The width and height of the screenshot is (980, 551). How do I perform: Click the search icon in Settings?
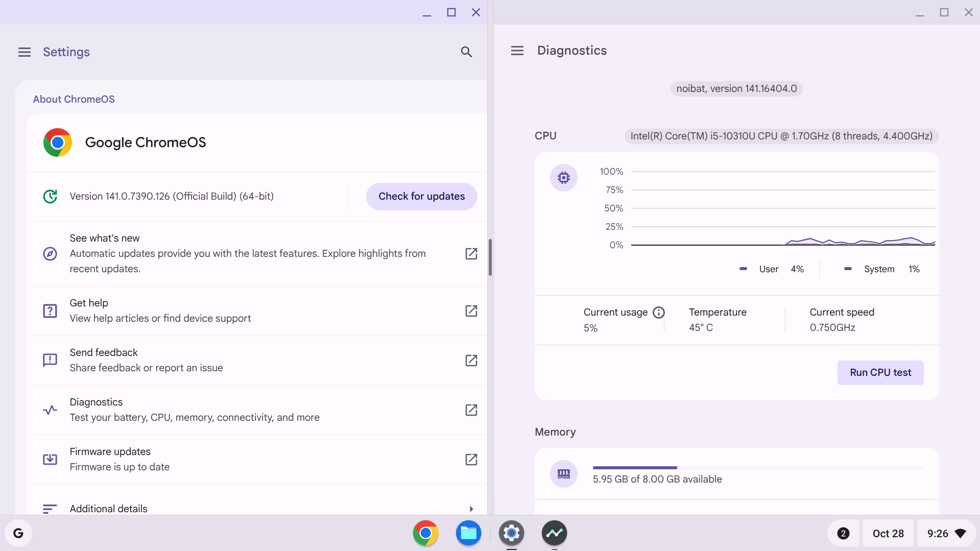tap(466, 52)
